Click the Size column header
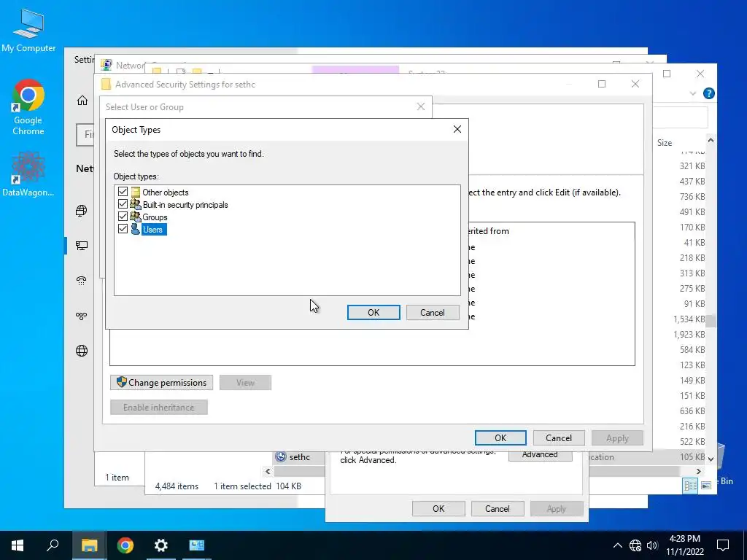 coord(664,142)
